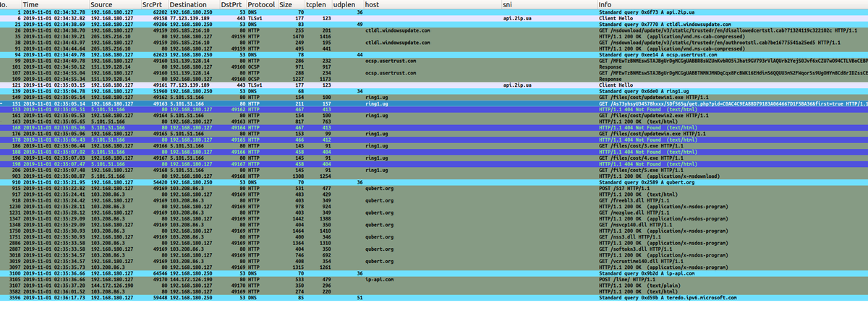Screen dimensions: 868x313
Task: Select packet 153 404 Not Found row
Action: click(x=434, y=108)
